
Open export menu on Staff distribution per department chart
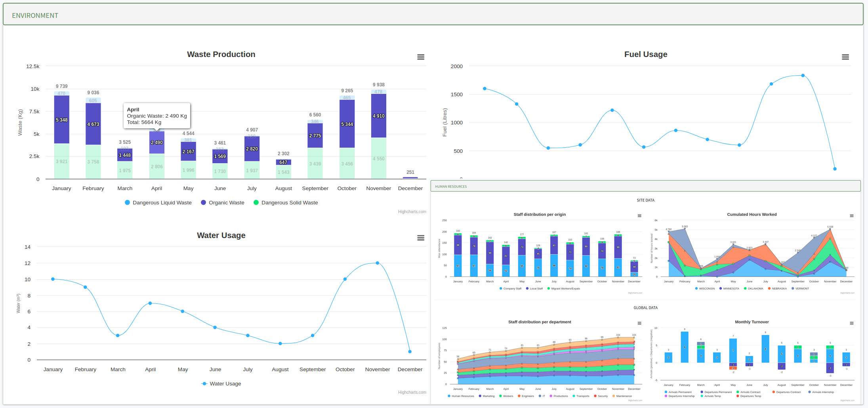click(x=639, y=323)
